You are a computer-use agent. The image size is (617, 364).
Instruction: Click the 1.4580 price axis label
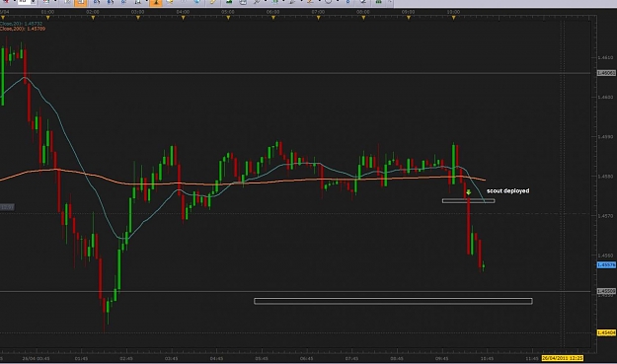tap(605, 177)
